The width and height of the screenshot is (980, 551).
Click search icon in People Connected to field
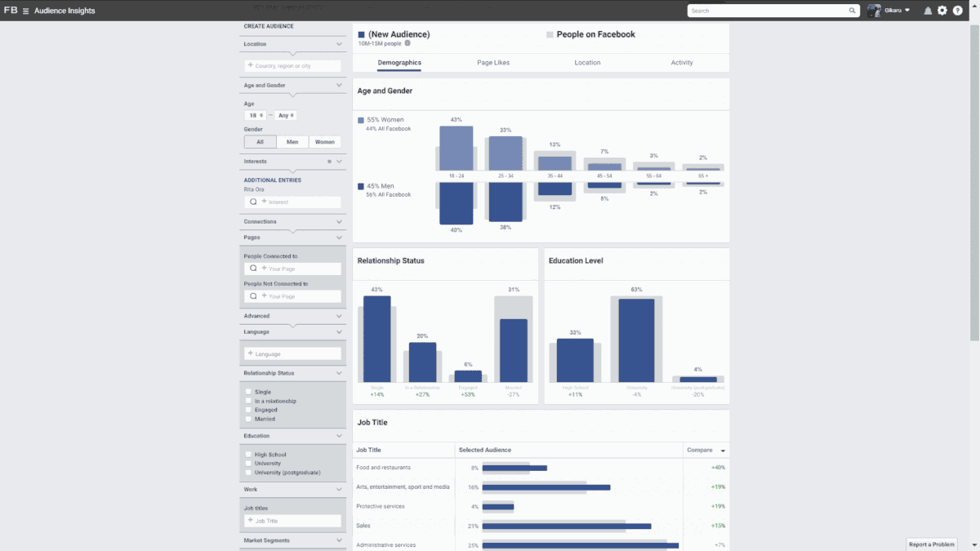[253, 268]
